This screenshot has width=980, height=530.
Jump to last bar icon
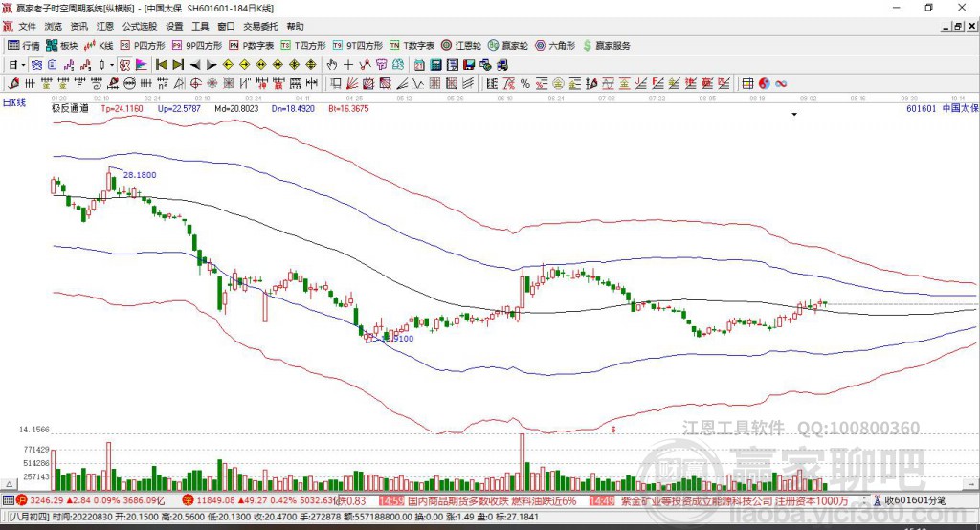click(x=178, y=65)
